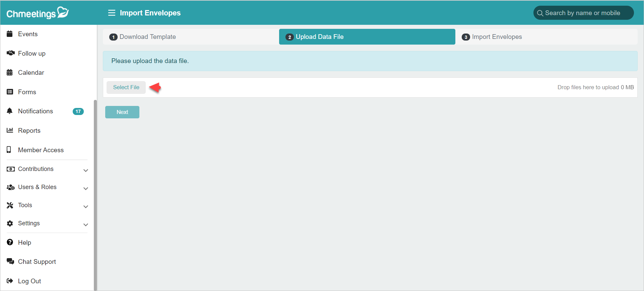The image size is (644, 291).
Task: Open Chat Support in the sidebar
Action: 37,261
